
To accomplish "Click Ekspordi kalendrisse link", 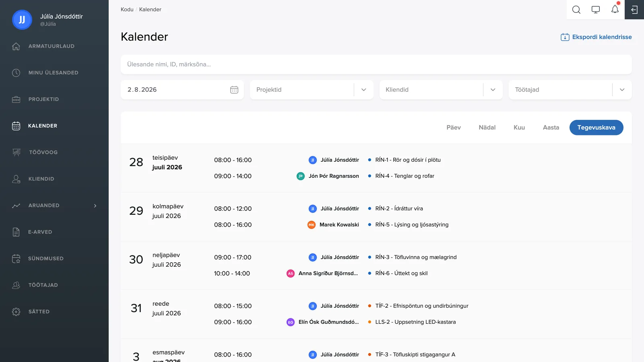I will coord(596,37).
